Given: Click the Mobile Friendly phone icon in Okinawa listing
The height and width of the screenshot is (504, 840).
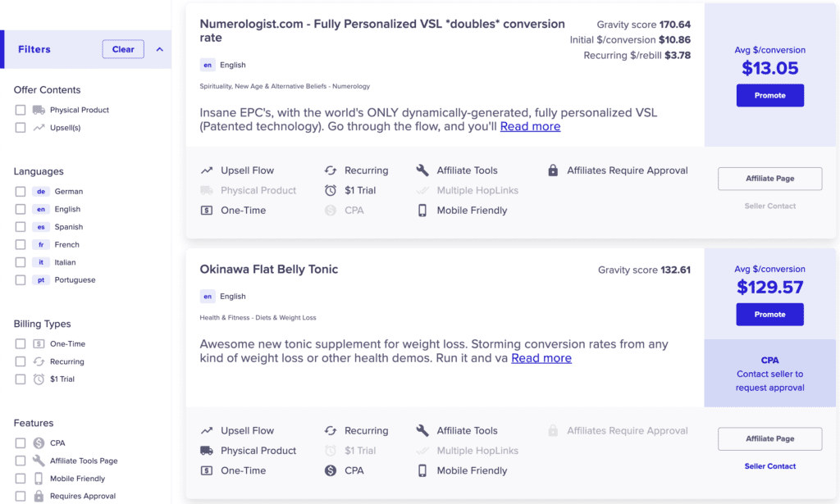Looking at the screenshot, I should click(422, 470).
